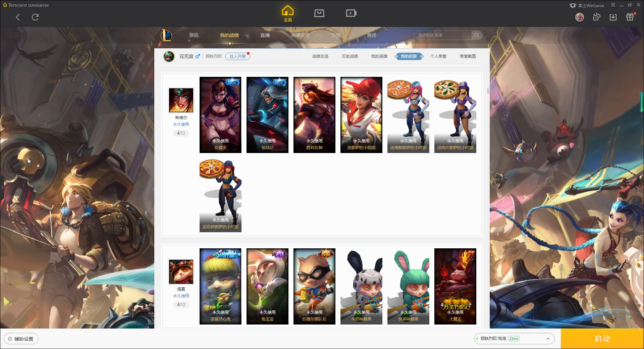This screenshot has height=349, width=644.
Task: Switch to 荣誉截图 sub-tab
Action: [x=468, y=56]
